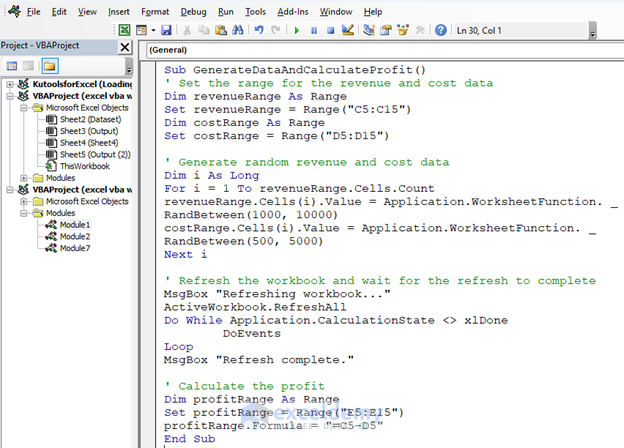Stop execution with the Reset icon
The height and width of the screenshot is (448, 624).
click(330, 31)
